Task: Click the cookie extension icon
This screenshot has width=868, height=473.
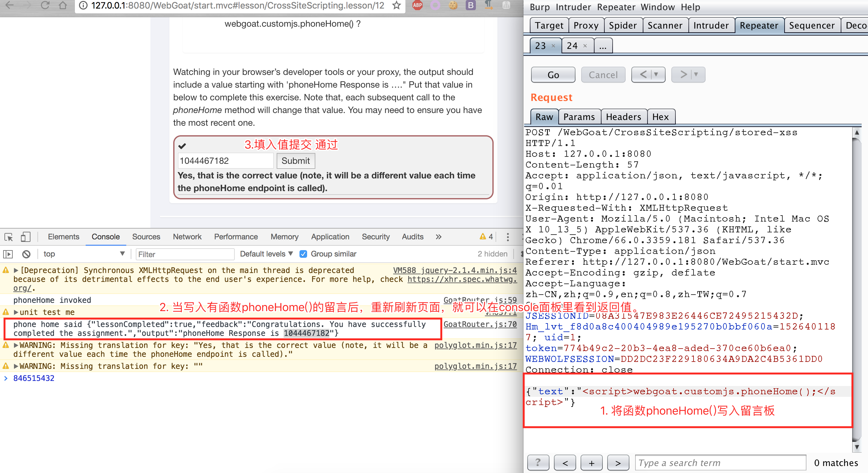Action: 453,5
